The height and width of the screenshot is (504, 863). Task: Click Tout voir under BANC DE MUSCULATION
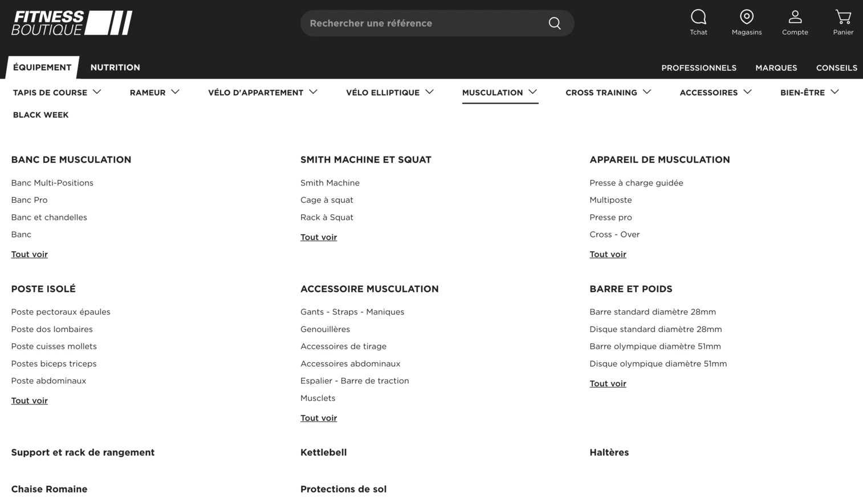tap(29, 254)
